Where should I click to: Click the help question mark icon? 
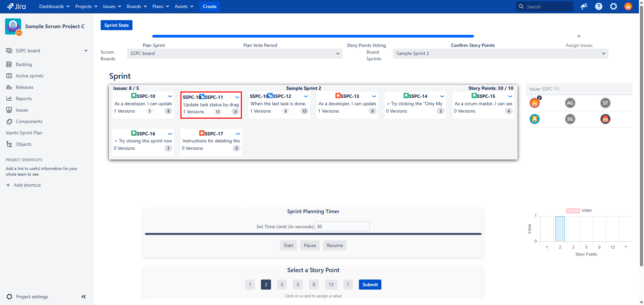[x=599, y=6]
